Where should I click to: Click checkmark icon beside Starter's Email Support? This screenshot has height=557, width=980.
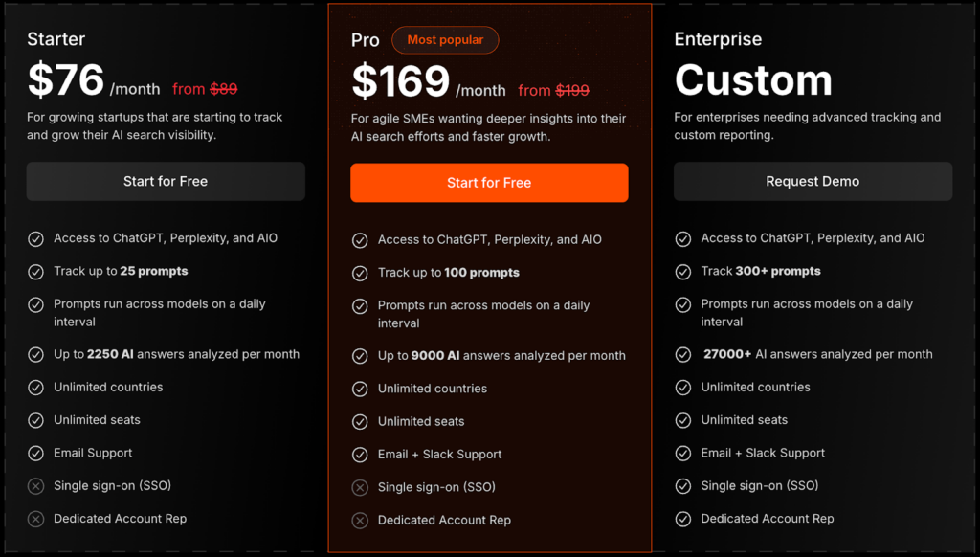[35, 454]
